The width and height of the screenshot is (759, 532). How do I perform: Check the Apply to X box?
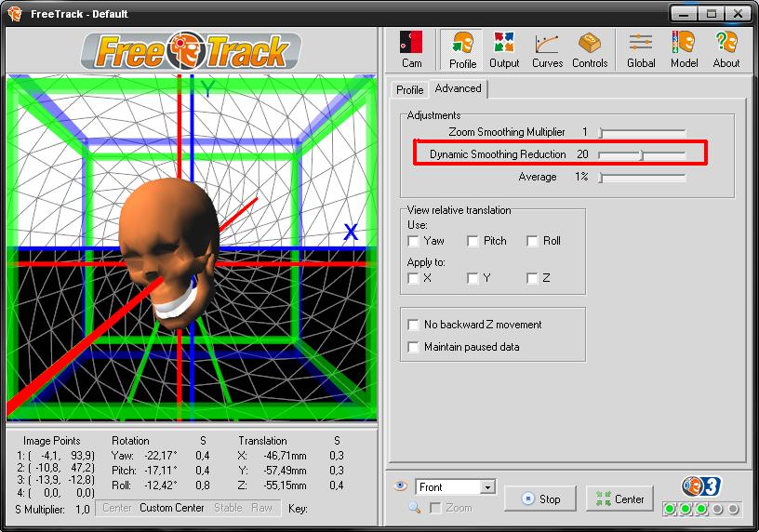(413, 278)
